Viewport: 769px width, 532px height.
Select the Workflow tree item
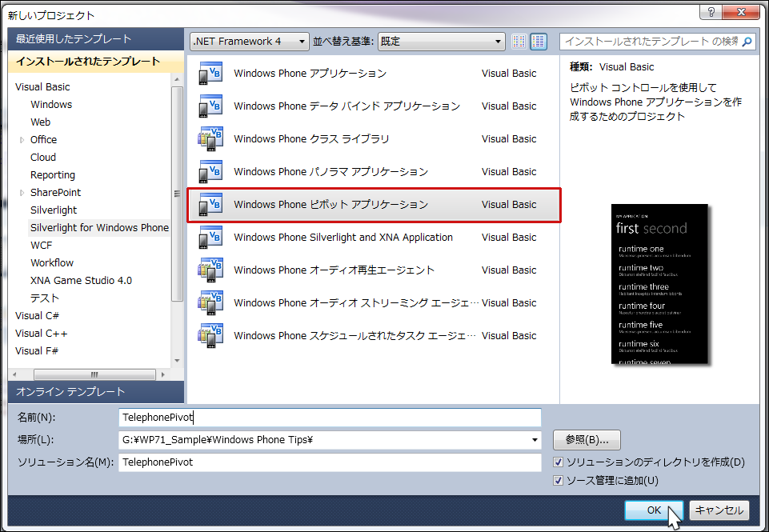tap(52, 263)
